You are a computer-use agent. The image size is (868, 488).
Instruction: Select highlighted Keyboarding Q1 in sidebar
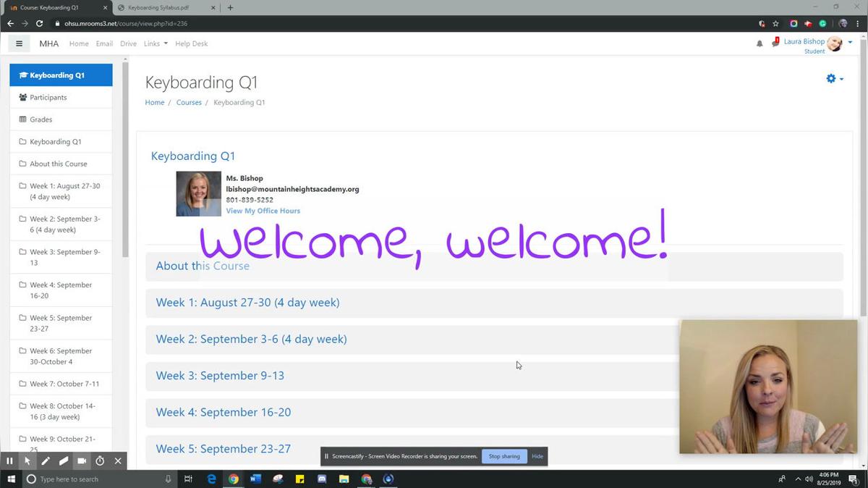click(x=61, y=75)
